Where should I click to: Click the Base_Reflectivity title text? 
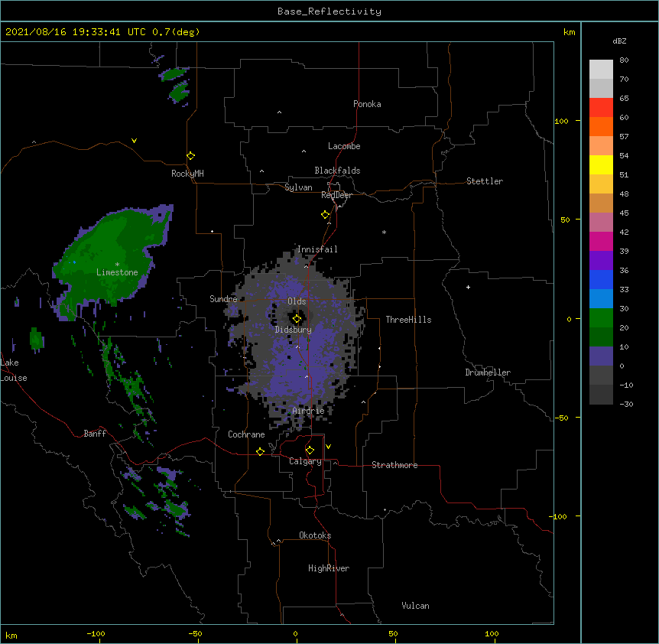(329, 11)
